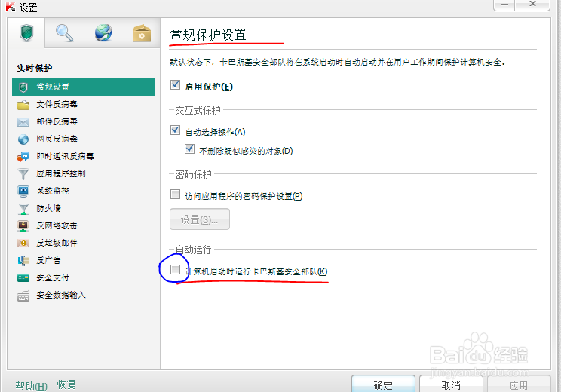Select 常规设置 in the sidebar

(84, 87)
